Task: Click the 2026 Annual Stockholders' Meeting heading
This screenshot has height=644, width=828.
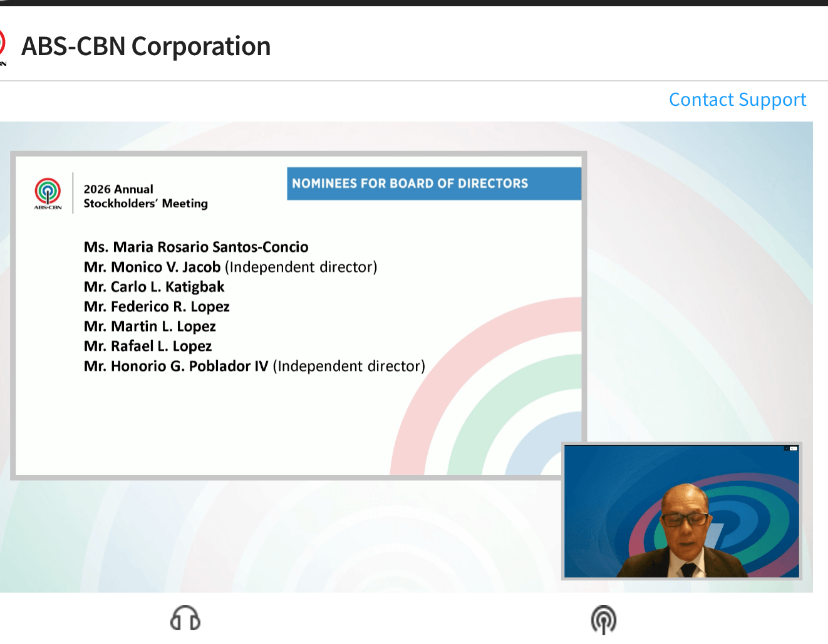Action: pos(145,196)
